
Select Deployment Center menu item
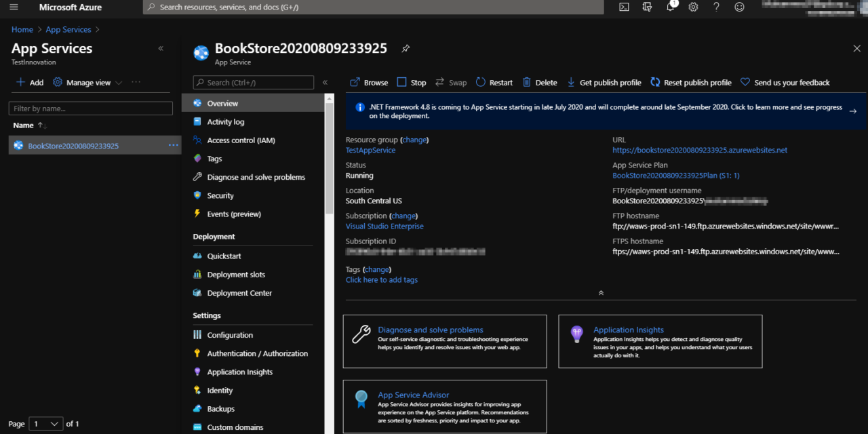[x=239, y=293]
